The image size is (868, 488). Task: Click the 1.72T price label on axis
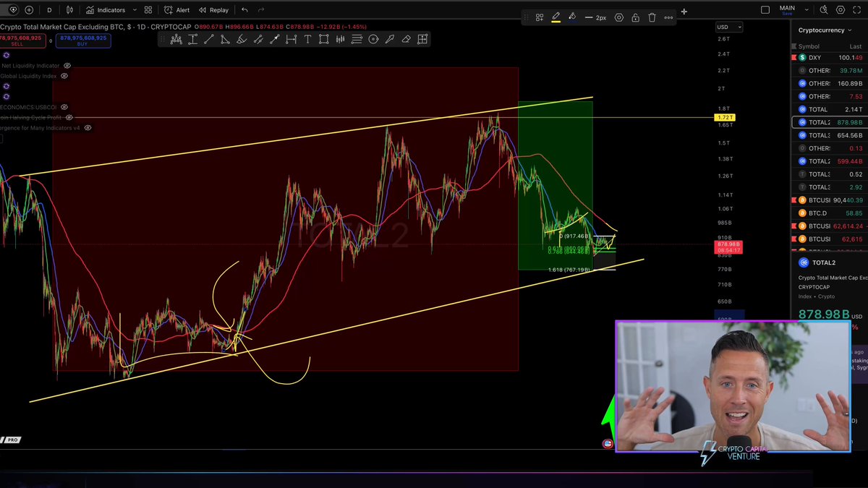pyautogui.click(x=724, y=117)
